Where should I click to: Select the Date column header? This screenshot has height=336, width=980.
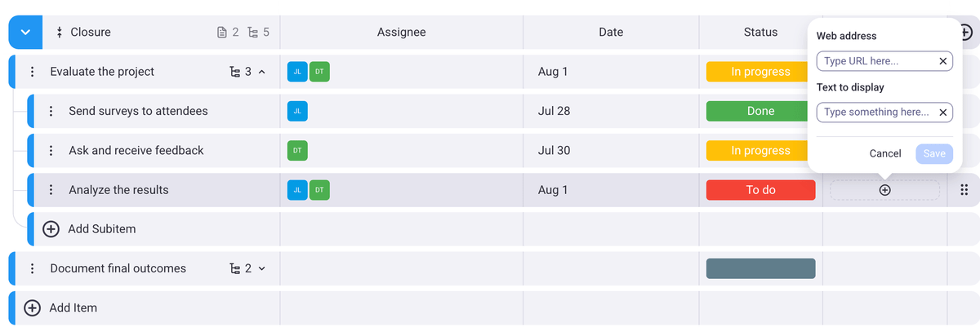click(610, 33)
